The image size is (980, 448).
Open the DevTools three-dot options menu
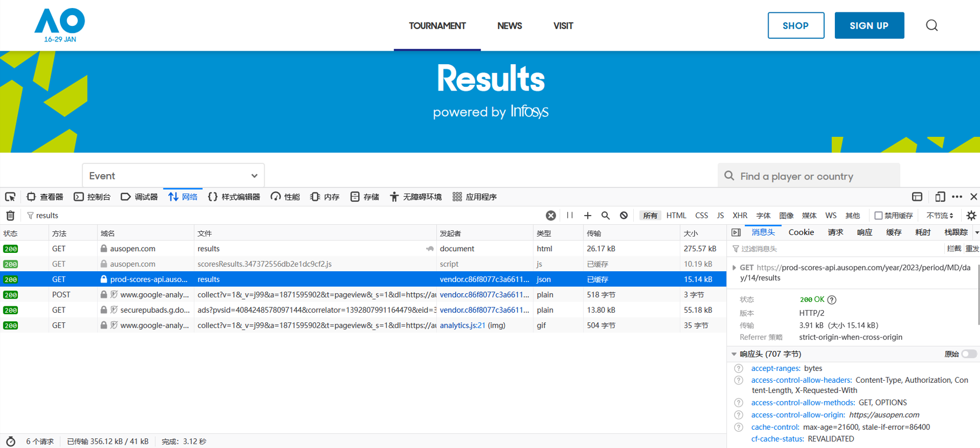tap(957, 197)
